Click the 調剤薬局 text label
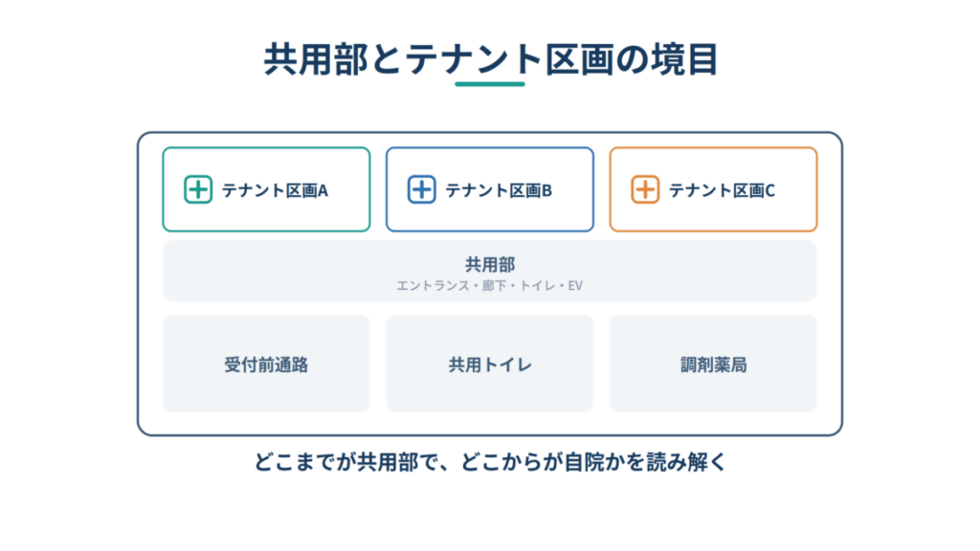This screenshot has width=980, height=551. pyautogui.click(x=714, y=364)
